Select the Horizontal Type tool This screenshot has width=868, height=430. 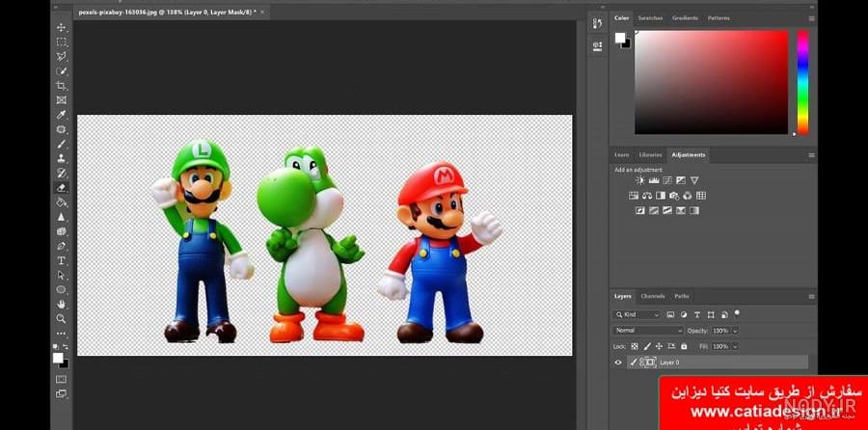[x=62, y=260]
